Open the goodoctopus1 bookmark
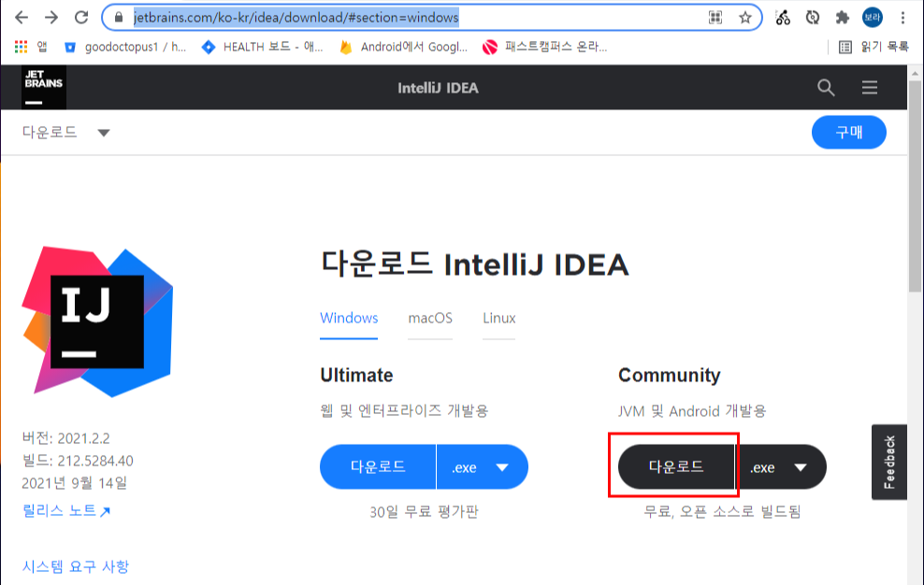This screenshot has width=924, height=585. coord(125,47)
